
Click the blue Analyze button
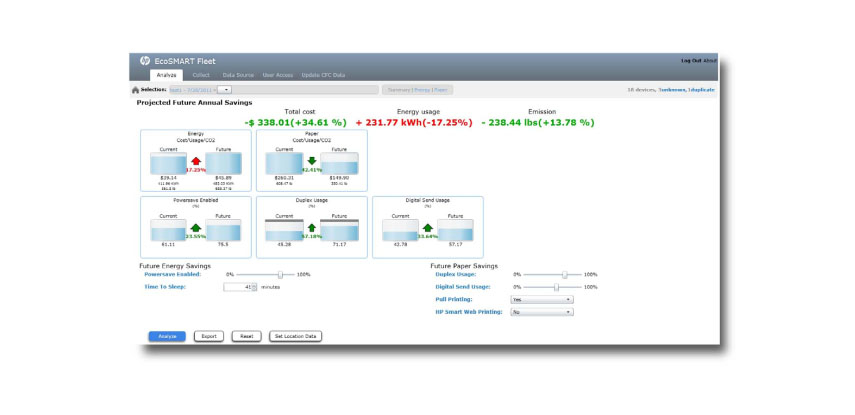pos(167,336)
